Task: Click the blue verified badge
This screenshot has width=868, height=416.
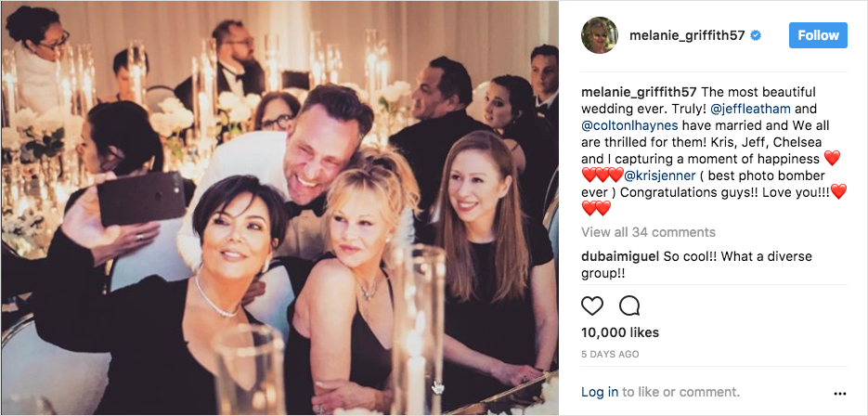Action: pos(757,36)
